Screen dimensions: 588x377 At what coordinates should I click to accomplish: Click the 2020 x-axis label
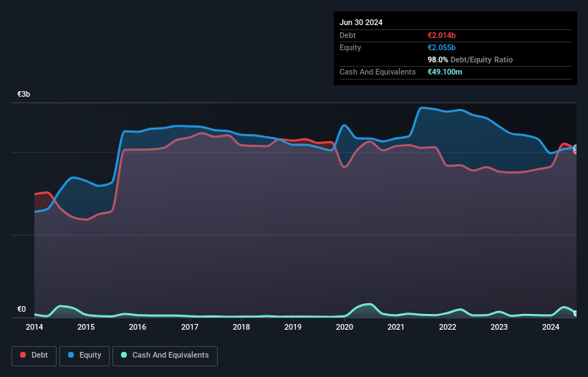(x=344, y=327)
